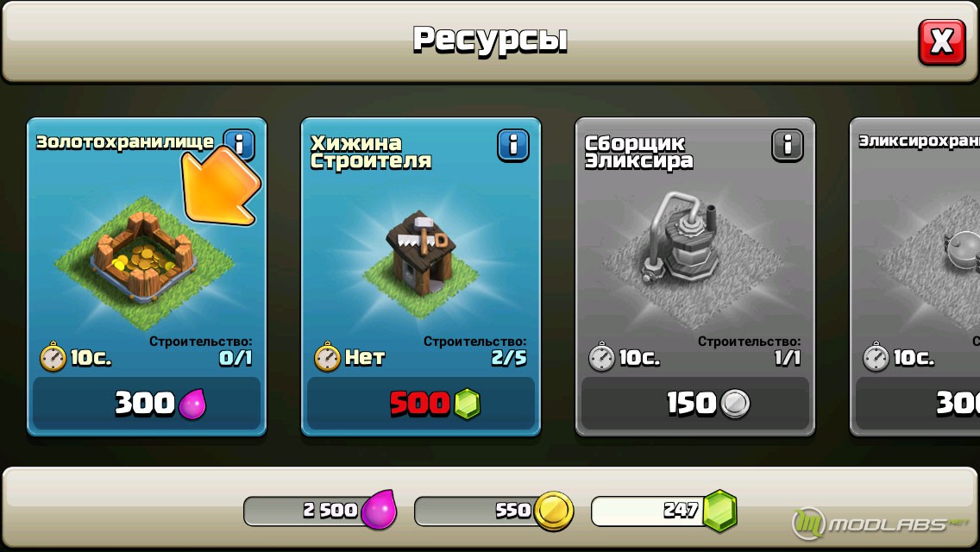This screenshot has width=980, height=552.
Task: Open the 247 gems balance bar
Action: 663,511
